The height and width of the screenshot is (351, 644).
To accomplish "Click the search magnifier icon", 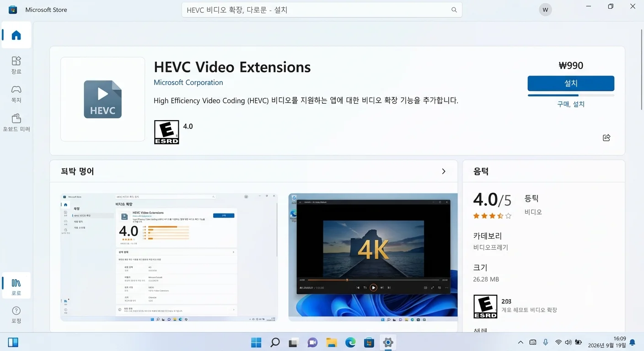I will pyautogui.click(x=454, y=10).
